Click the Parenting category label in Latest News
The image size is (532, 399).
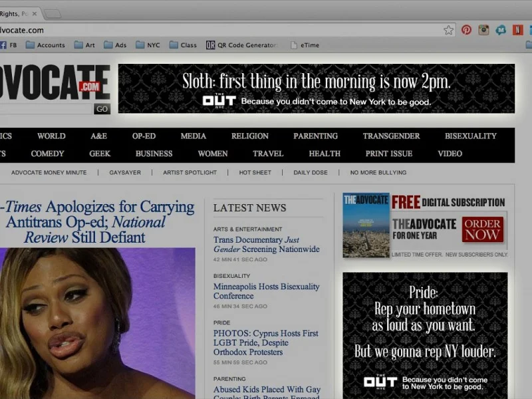pyautogui.click(x=229, y=379)
